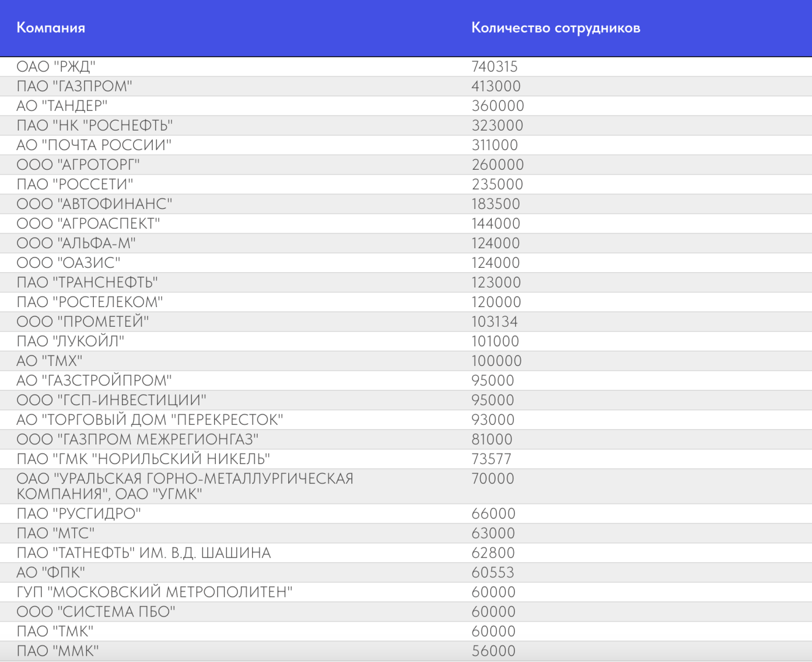Select the value 100000

coord(496,360)
